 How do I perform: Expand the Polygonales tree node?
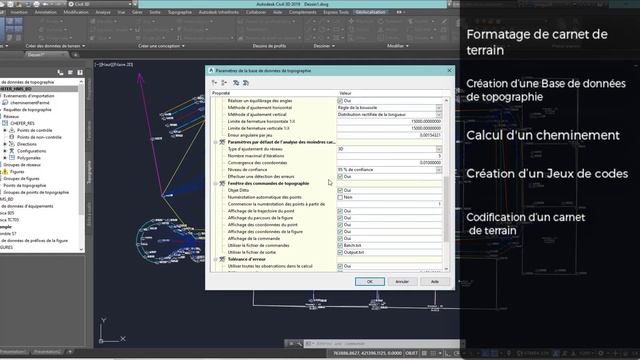click(x=5, y=158)
